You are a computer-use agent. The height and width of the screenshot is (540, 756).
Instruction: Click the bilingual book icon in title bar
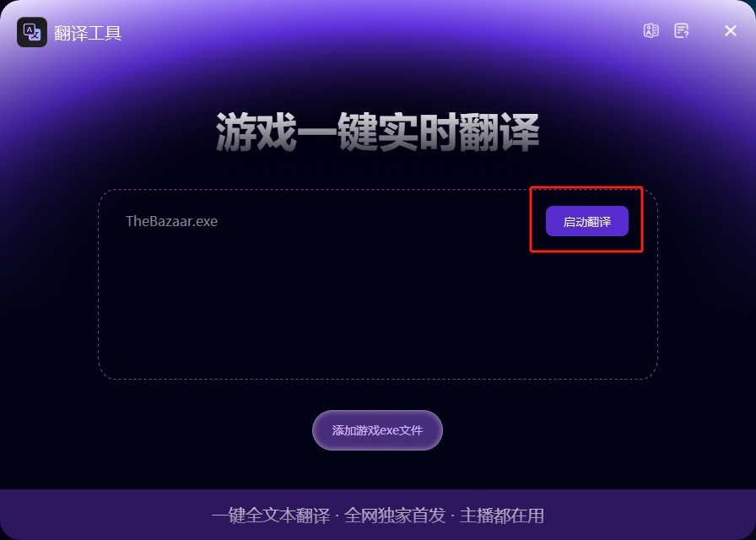click(x=651, y=31)
